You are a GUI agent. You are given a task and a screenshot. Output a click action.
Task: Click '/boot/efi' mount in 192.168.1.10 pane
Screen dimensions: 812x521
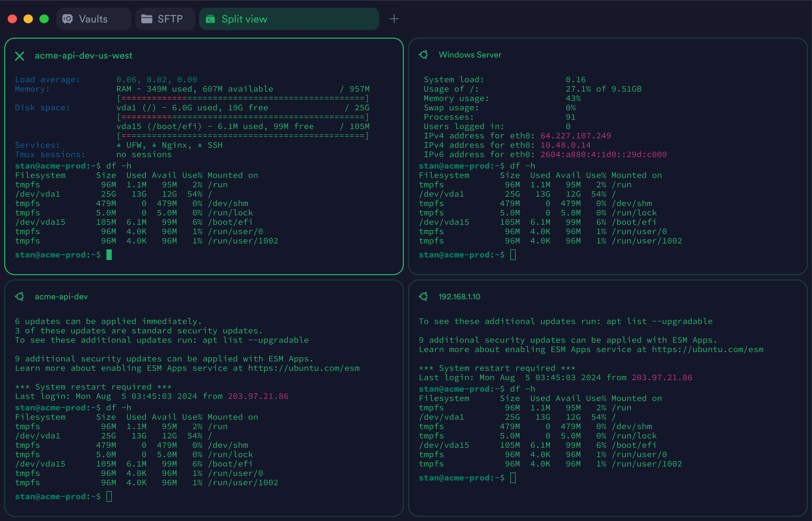(634, 446)
